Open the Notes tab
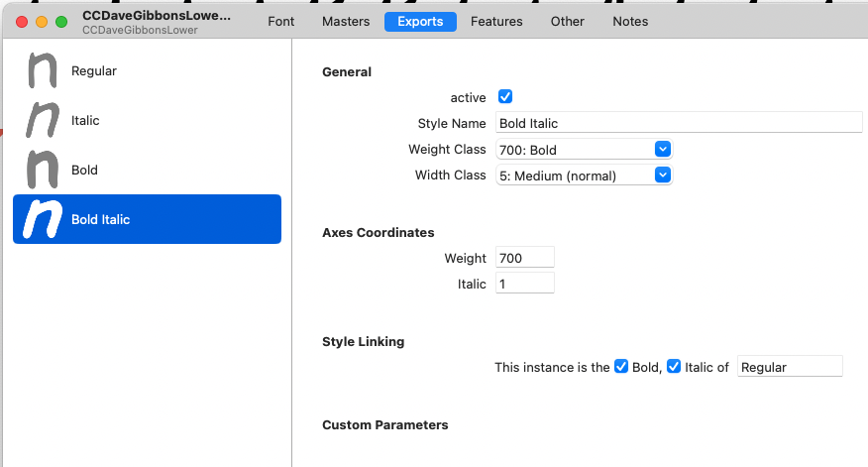Viewport: 868px width, 467px height. point(630,22)
